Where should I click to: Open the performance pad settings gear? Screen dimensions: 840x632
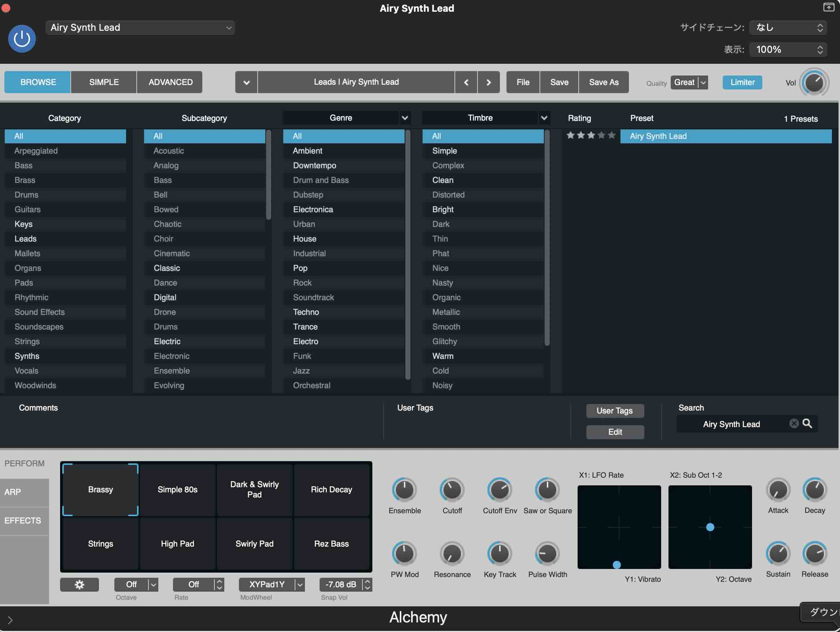80,584
